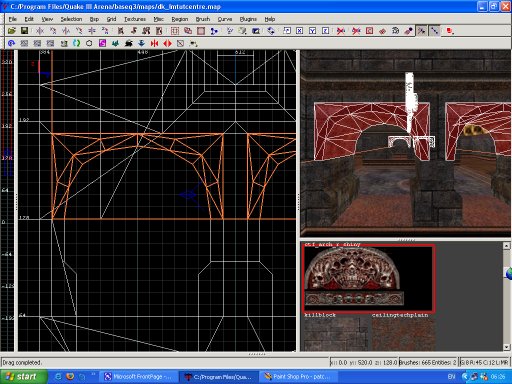Open the Help menu

click(x=270, y=19)
